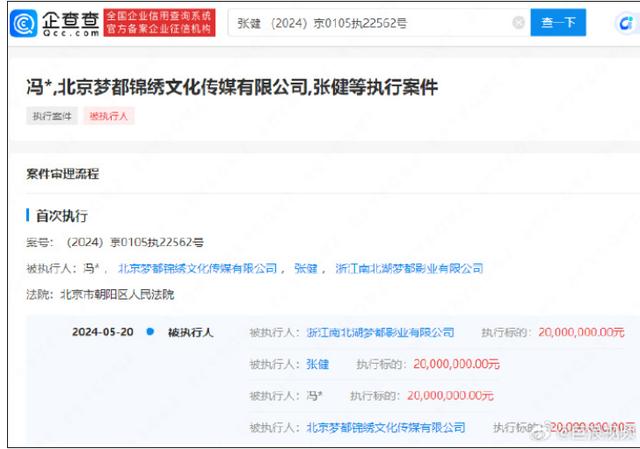
Task: Click the red 全国企业信用查询系统 banner
Action: click(x=159, y=22)
